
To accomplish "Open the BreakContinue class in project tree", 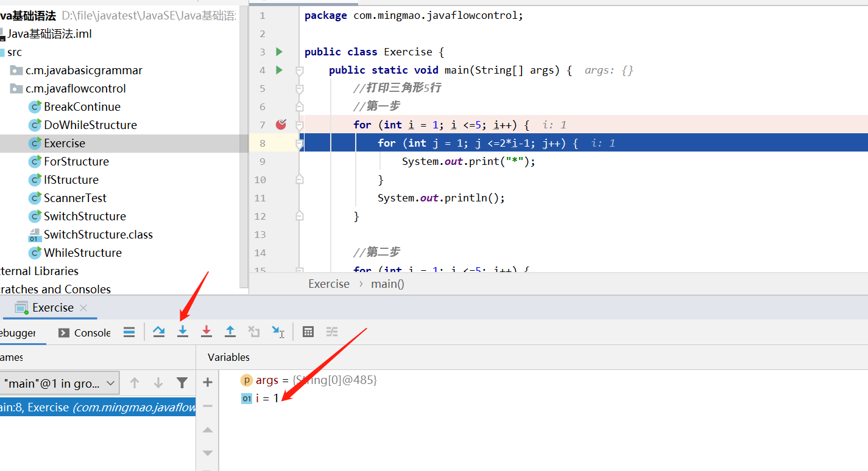I will pos(82,106).
